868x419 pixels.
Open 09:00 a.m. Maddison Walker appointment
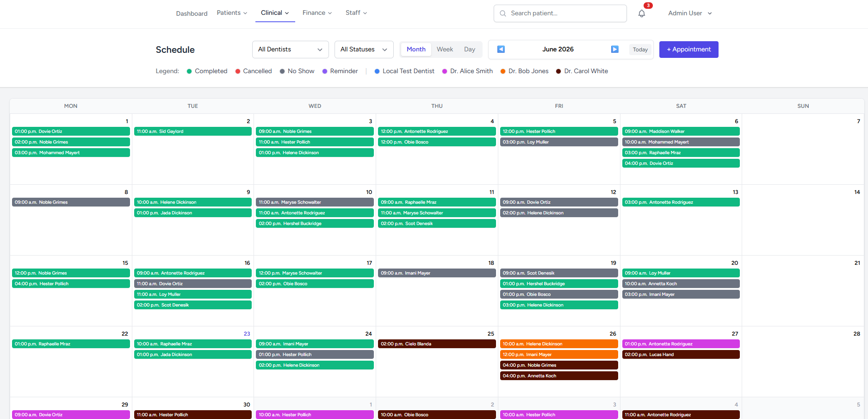point(681,131)
